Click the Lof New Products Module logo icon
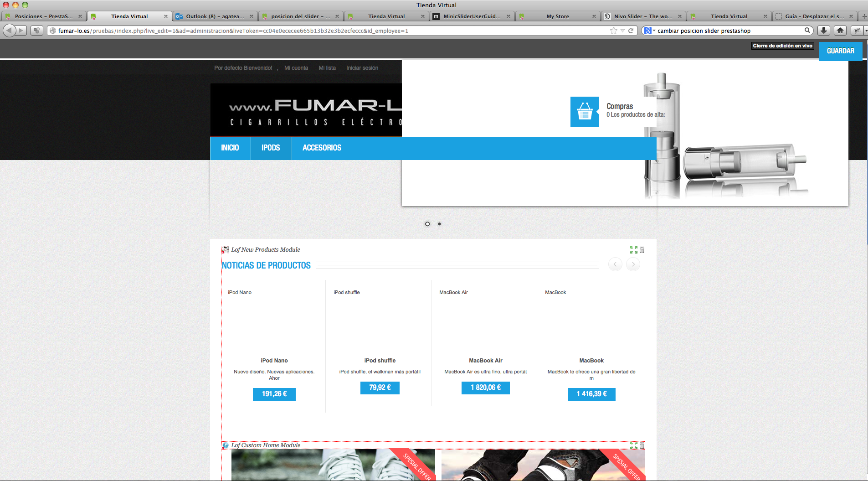868x481 pixels. pyautogui.click(x=226, y=250)
